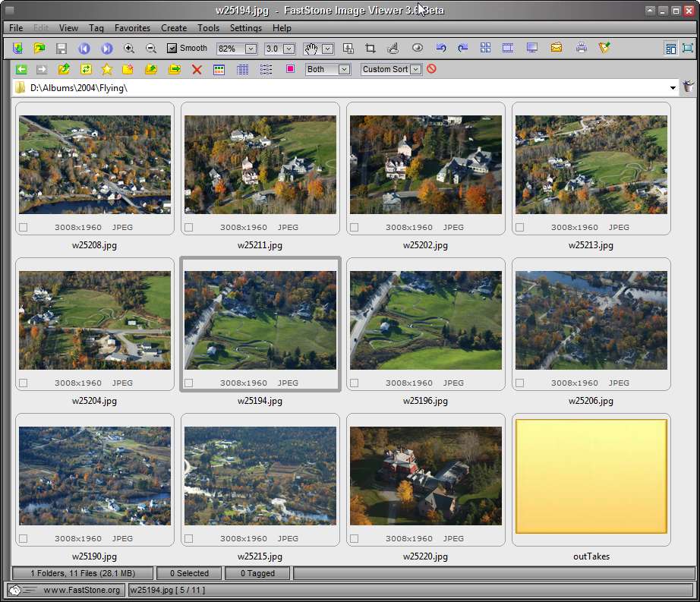The image size is (700, 602).
Task: Click the Save As floppy disk icon
Action: pos(61,48)
